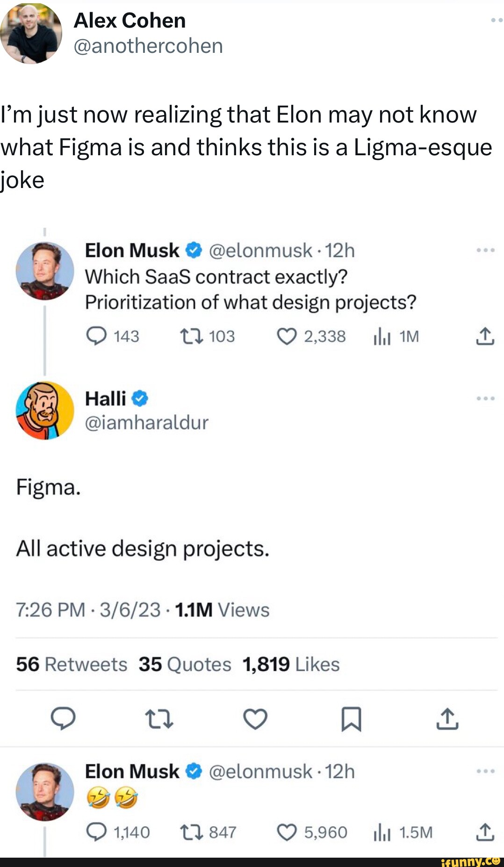This screenshot has width=504, height=867.
Task: Reply to Halli's Figma tweet
Action: point(63,719)
